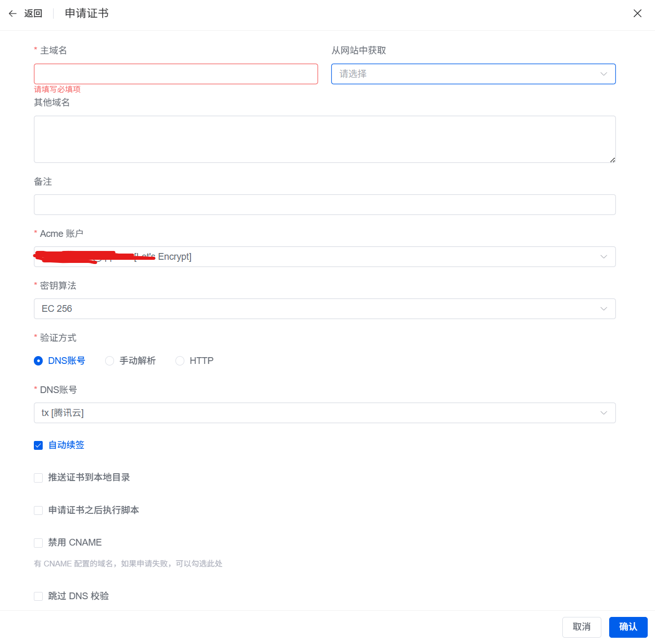Select the DNS账号 radio option
Screen dimensions: 655x644
tap(39, 361)
